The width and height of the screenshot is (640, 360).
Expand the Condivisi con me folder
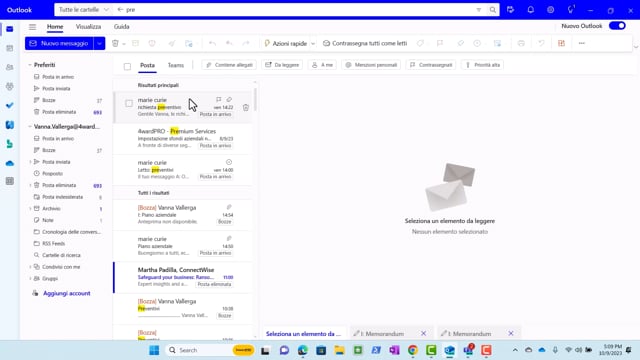(x=30, y=267)
